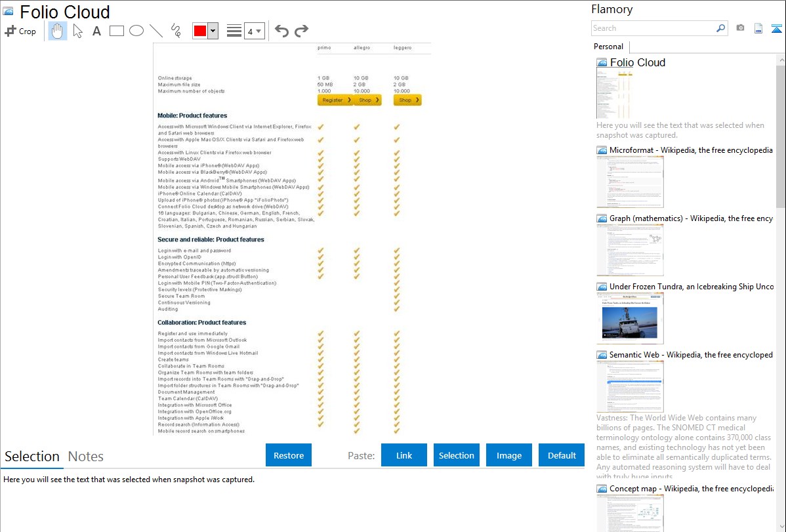Viewport: 786px width, 532px height.
Task: Click the Paste Default button
Action: click(x=562, y=455)
